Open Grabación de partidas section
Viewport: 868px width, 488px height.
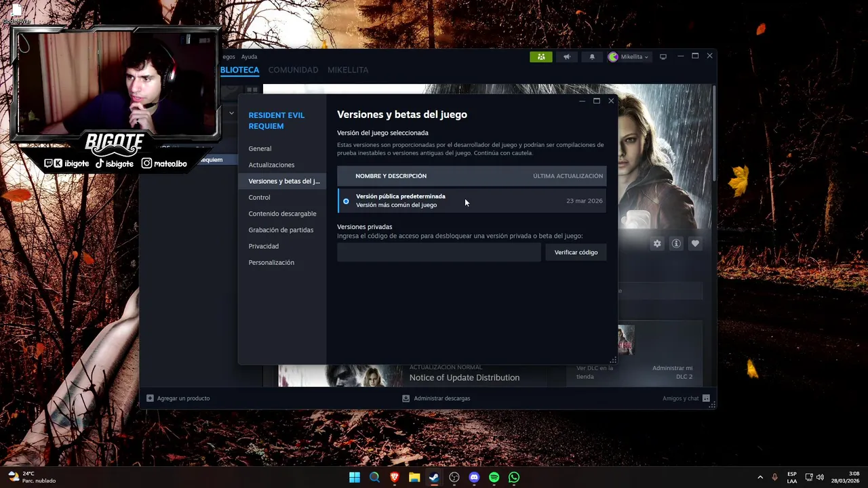(x=281, y=230)
